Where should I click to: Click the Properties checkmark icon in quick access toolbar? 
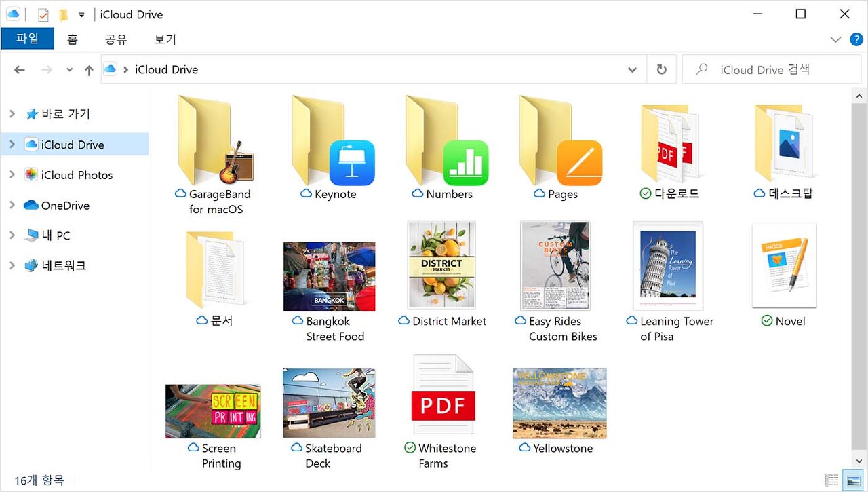(43, 14)
